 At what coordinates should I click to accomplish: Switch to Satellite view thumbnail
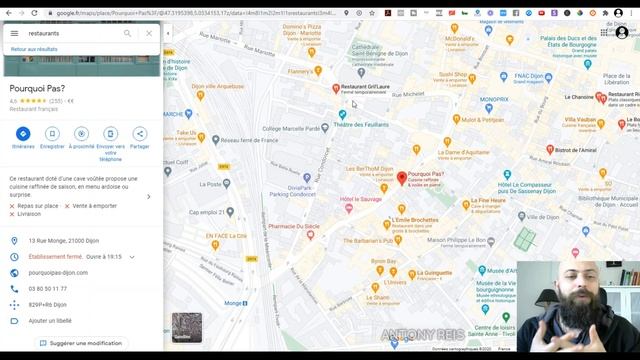click(x=187, y=327)
